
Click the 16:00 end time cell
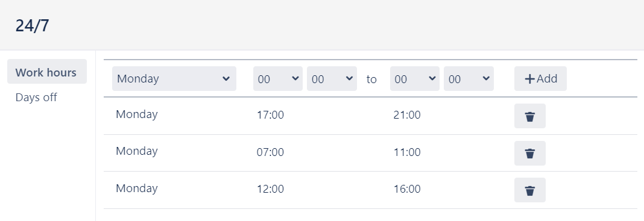click(407, 190)
